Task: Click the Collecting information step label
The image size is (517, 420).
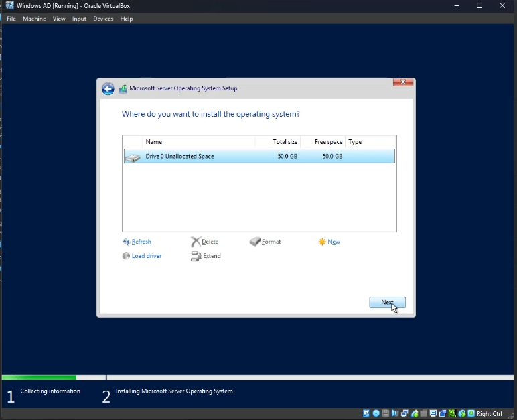Action: pyautogui.click(x=50, y=391)
